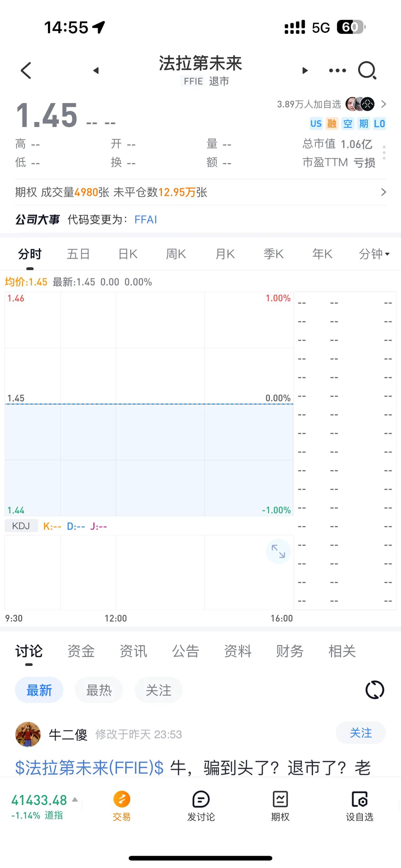Image resolution: width=401 pixels, height=868 pixels.
Task: Follow user 牛二傻 with 关注 button
Action: point(361,733)
